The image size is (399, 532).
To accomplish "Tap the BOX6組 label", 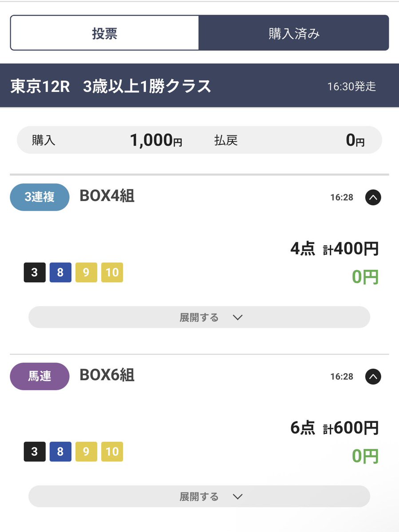I will coord(107,375).
